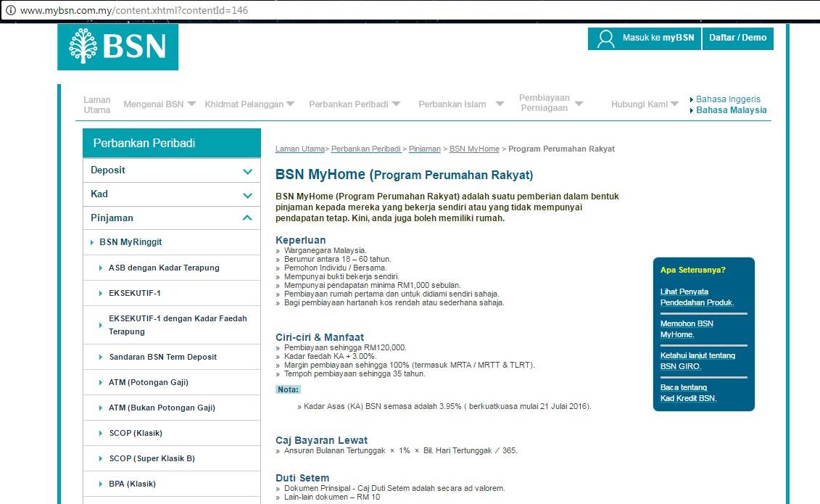
Task: Click 'Pembiayaan sehingga RM120,000.' text
Action: (345, 347)
